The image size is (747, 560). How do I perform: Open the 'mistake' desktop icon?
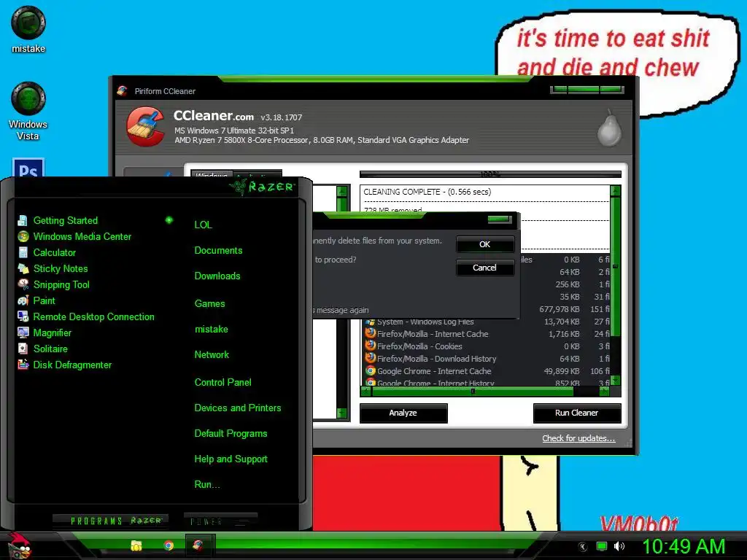[28, 29]
